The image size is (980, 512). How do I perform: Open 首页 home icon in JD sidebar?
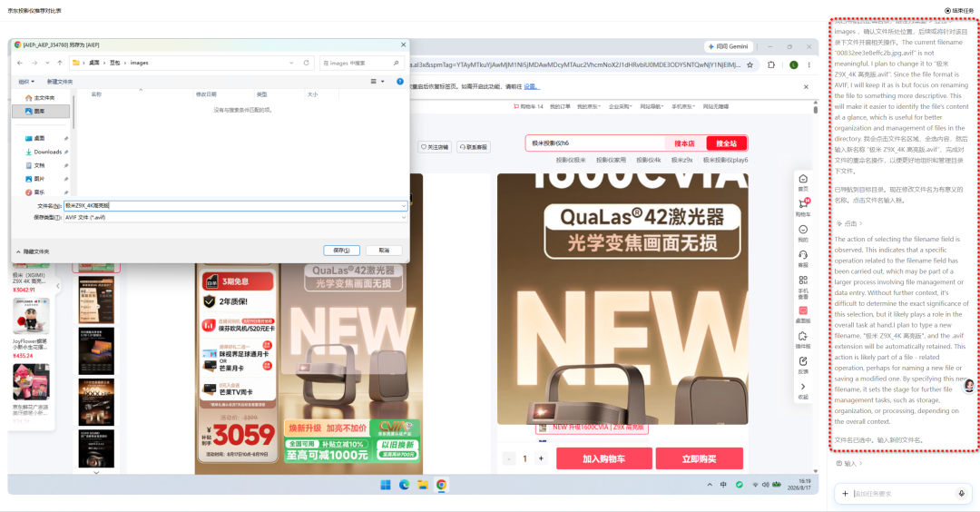point(803,182)
